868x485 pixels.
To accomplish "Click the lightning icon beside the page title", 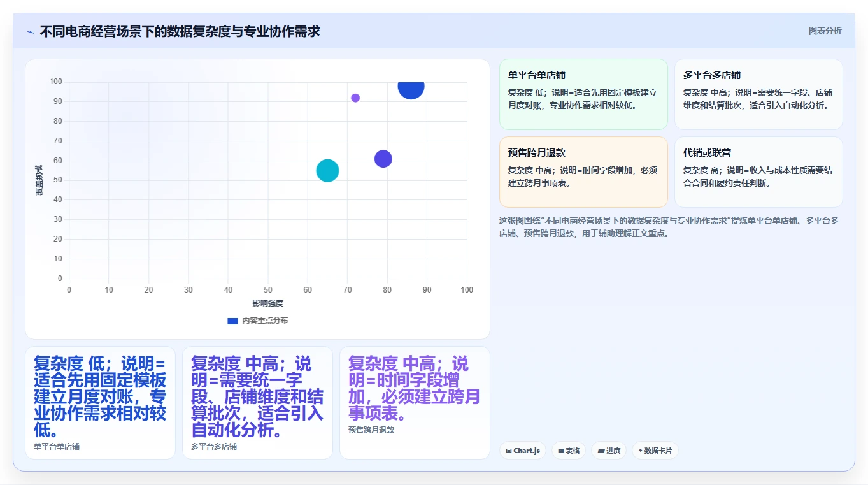I will tap(30, 31).
